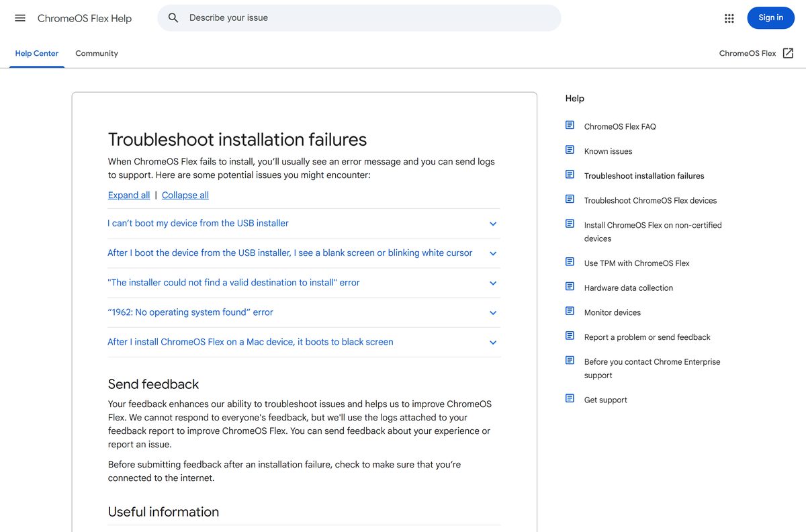Open Troubleshoot installation failures in sidebar
This screenshot has width=806, height=532.
point(644,176)
